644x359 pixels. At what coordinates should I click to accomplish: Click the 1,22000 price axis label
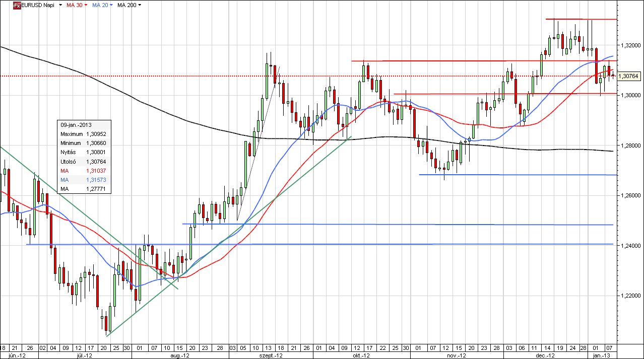click(630, 296)
